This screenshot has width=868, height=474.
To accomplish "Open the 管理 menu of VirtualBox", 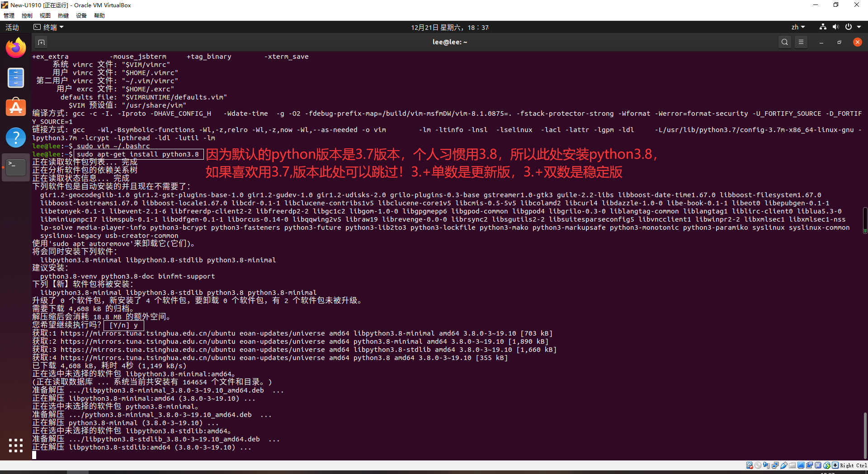I will coord(9,16).
